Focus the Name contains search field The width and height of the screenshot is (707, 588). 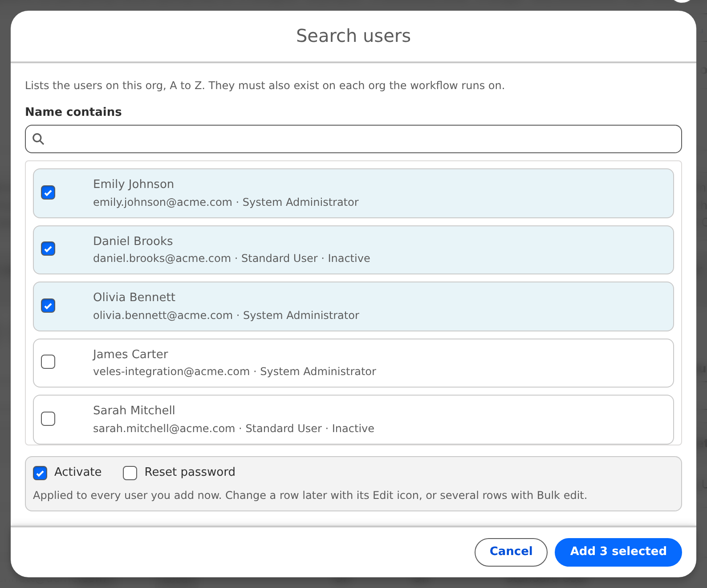pos(353,139)
